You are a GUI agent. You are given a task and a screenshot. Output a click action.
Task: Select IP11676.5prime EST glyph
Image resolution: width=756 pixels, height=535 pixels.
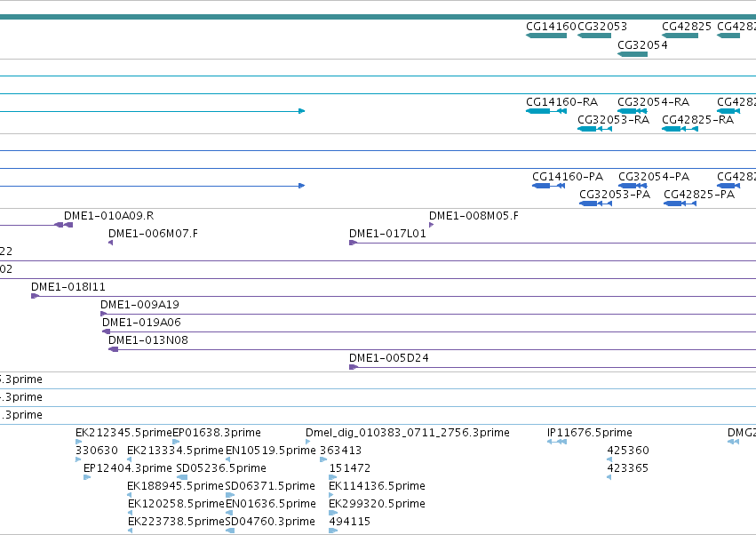557,442
